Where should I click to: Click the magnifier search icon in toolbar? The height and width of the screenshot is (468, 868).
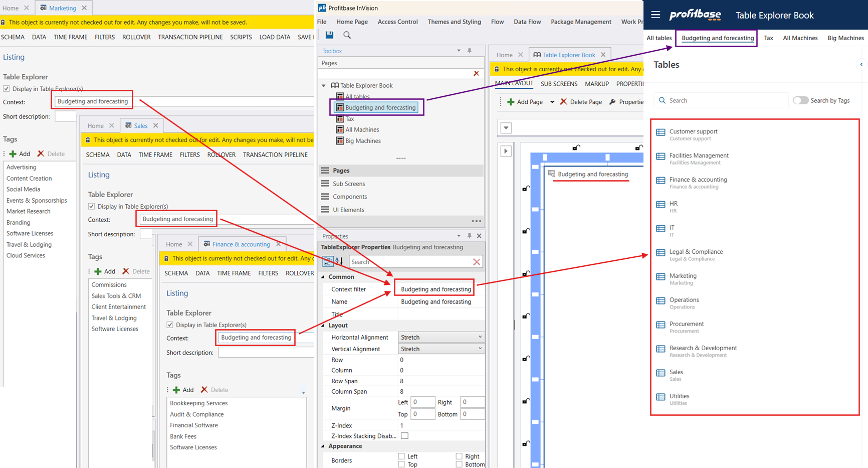(x=347, y=35)
